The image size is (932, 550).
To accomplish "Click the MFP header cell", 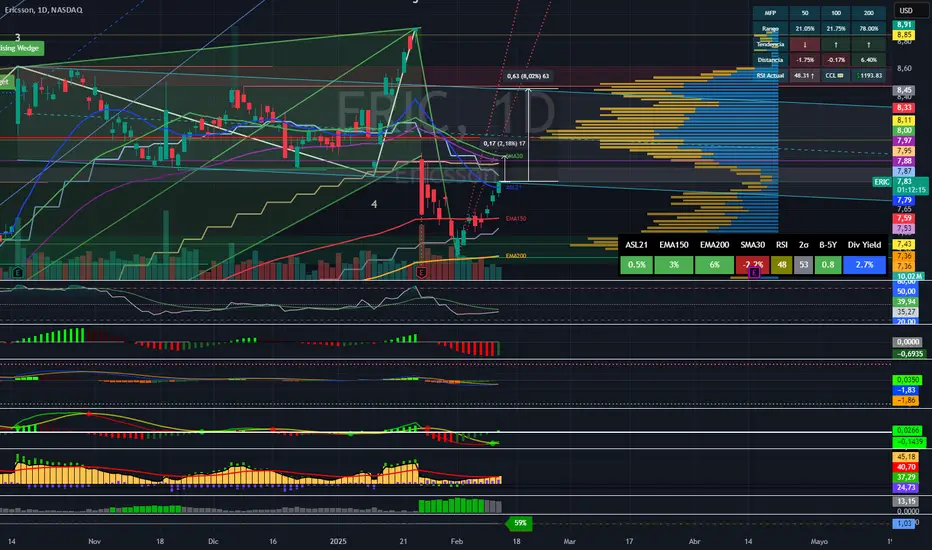I will tap(770, 12).
